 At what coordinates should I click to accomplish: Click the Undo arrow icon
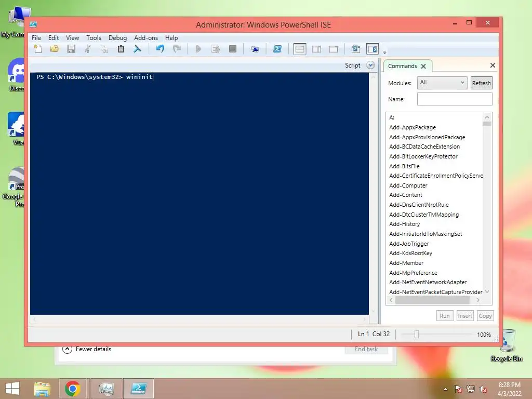click(160, 49)
